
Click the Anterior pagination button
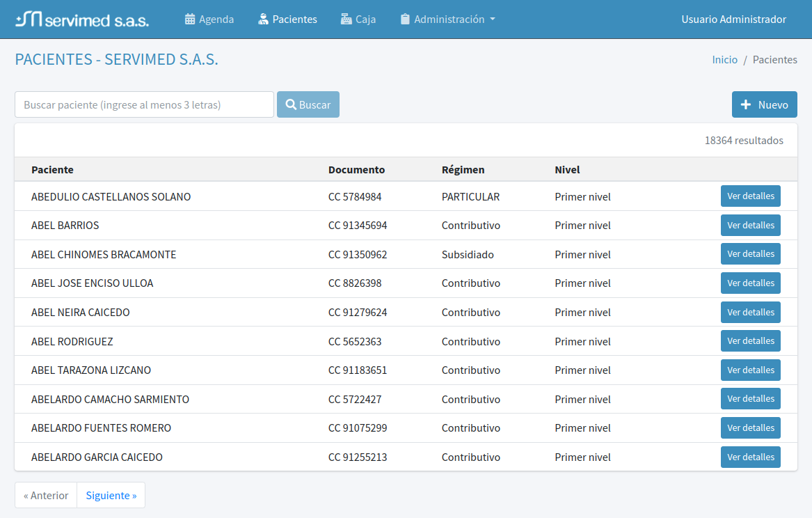pos(46,495)
